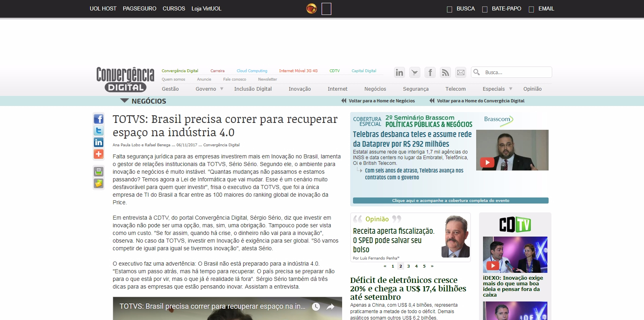Viewport: 644px width, 320px height.
Task: Click the Internet Móvel 3G 4G link
Action: [x=298, y=71]
